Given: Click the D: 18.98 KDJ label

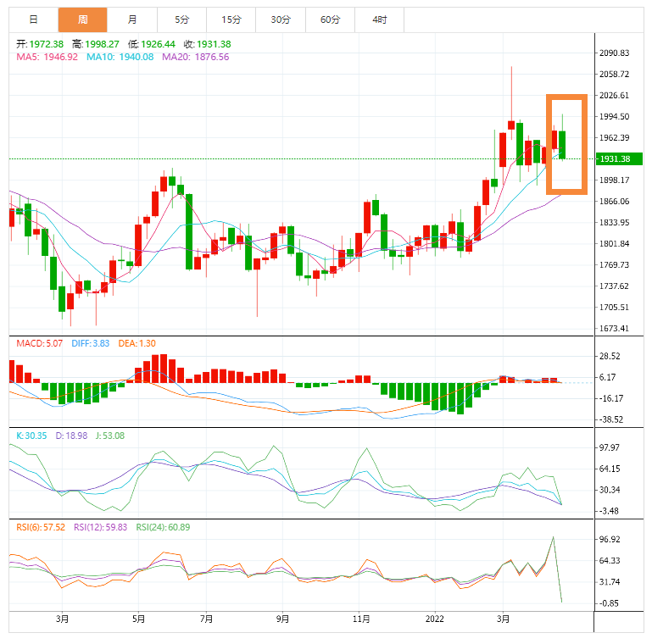Looking at the screenshot, I should point(71,436).
